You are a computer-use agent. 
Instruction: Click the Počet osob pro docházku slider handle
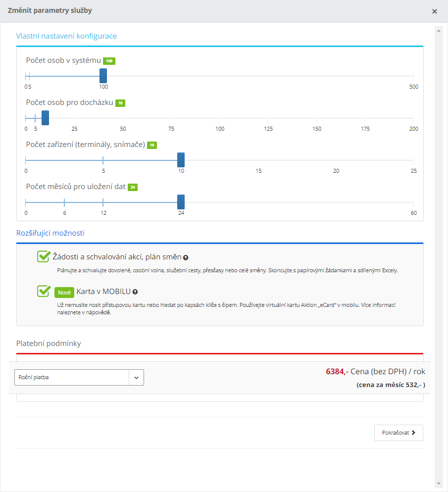45,118
